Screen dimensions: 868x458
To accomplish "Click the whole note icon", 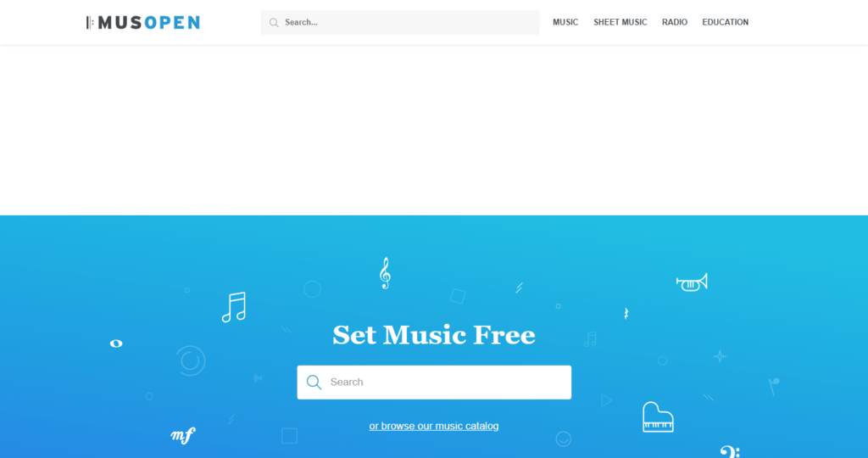I will [x=116, y=343].
